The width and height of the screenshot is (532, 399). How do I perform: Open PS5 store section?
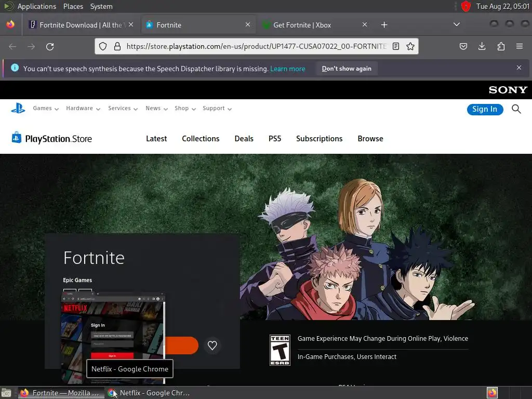coord(275,139)
